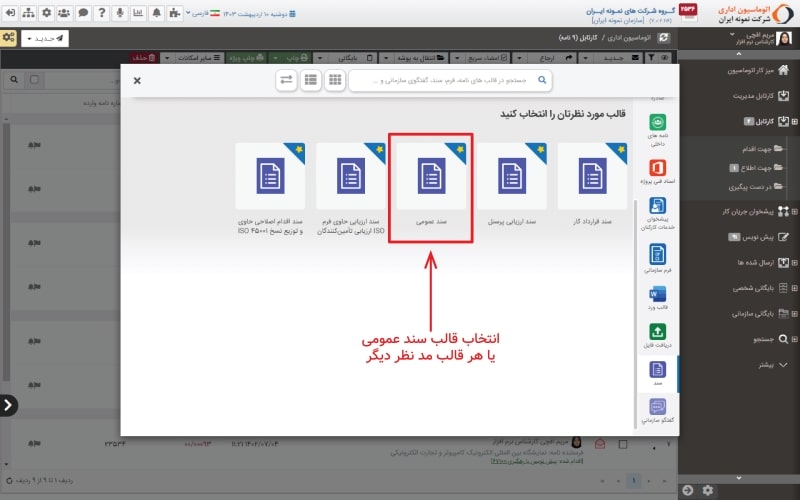Image resolution: width=800 pixels, height=500 pixels.
Task: Open میز کار اتوماسیون in sidebar
Action: click(758, 70)
